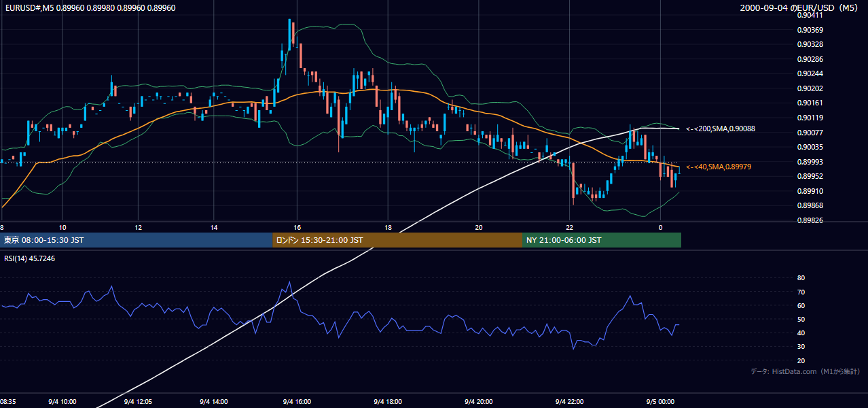Click RSI scale value 20
The height and width of the screenshot is (408, 868).
[801, 360]
